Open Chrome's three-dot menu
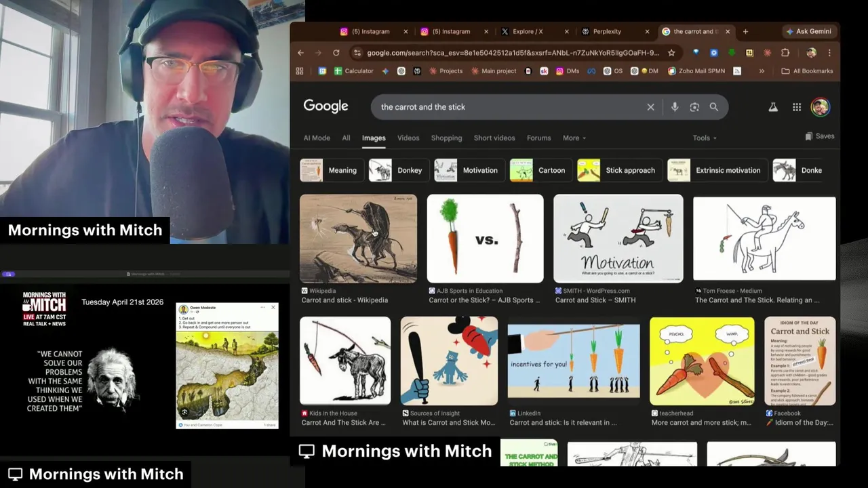Screen dimensions: 868x488 click(829, 53)
